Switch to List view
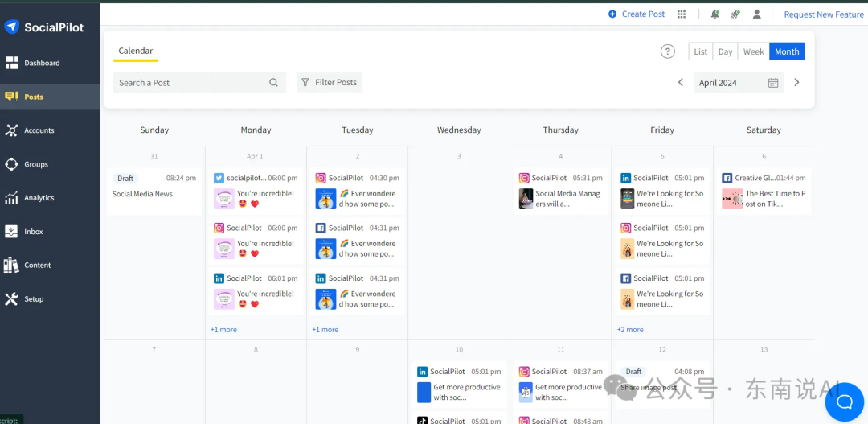This screenshot has width=868, height=424. tap(700, 51)
